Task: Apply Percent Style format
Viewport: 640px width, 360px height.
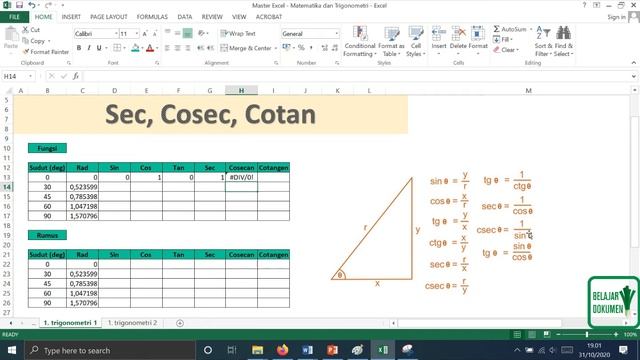Action: click(x=301, y=48)
